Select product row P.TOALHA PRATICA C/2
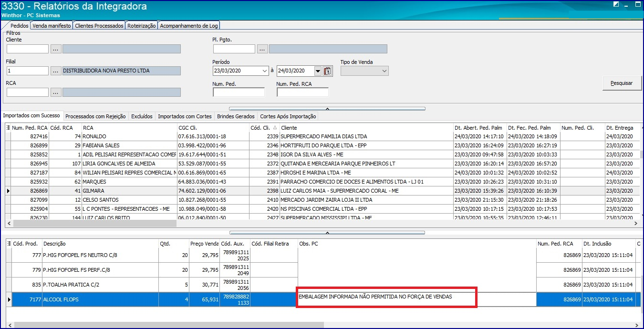 click(x=323, y=285)
